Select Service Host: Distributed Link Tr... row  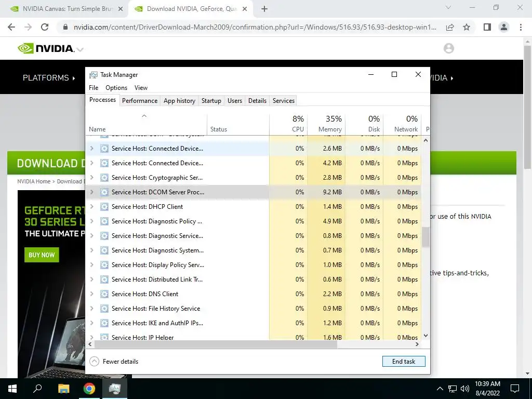pyautogui.click(x=254, y=279)
